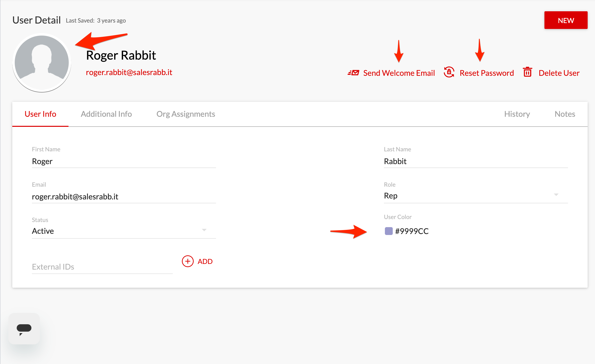This screenshot has width=595, height=364.
Task: Open the Org Assignments tab
Action: pos(186,114)
